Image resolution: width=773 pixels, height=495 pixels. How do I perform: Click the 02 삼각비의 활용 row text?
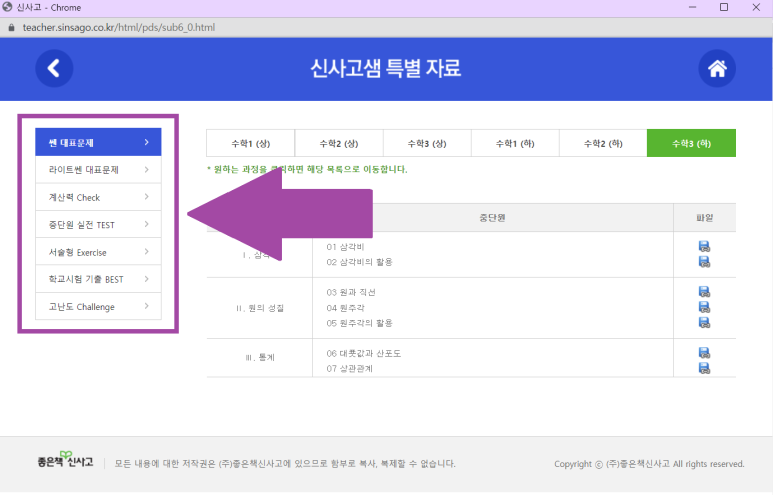(x=359, y=262)
